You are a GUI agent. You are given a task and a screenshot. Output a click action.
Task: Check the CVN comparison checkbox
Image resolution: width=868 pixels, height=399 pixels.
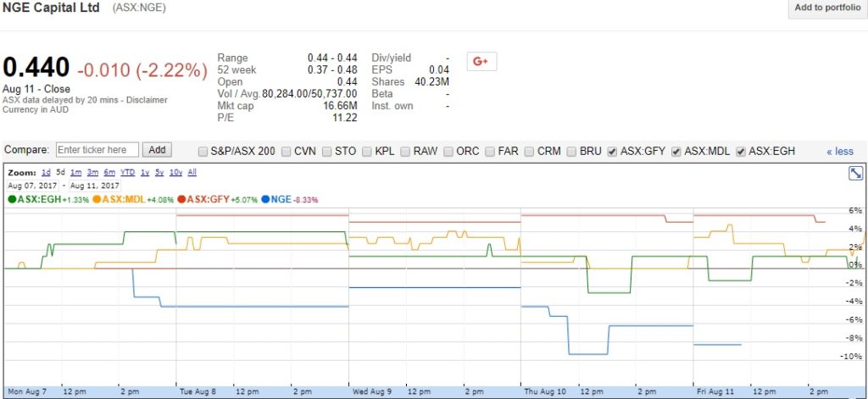coord(287,152)
